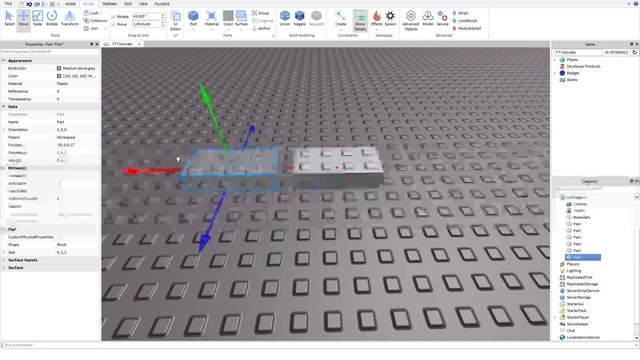Open the help icon at top right
This screenshot has height=360, width=640.
coord(636,4)
